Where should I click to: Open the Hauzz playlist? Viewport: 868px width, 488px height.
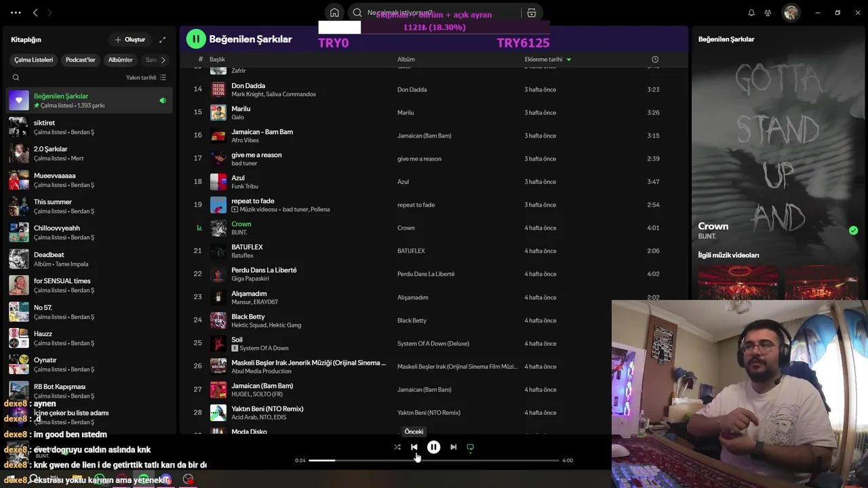click(88, 338)
